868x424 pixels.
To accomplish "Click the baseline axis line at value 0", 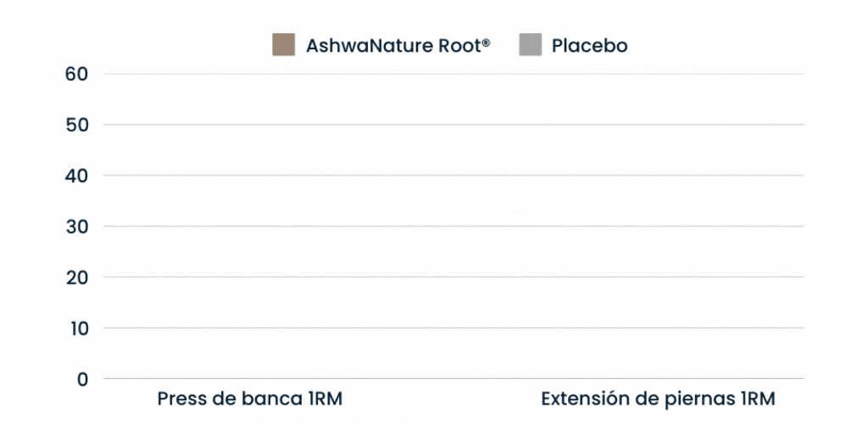I will point(453,379).
